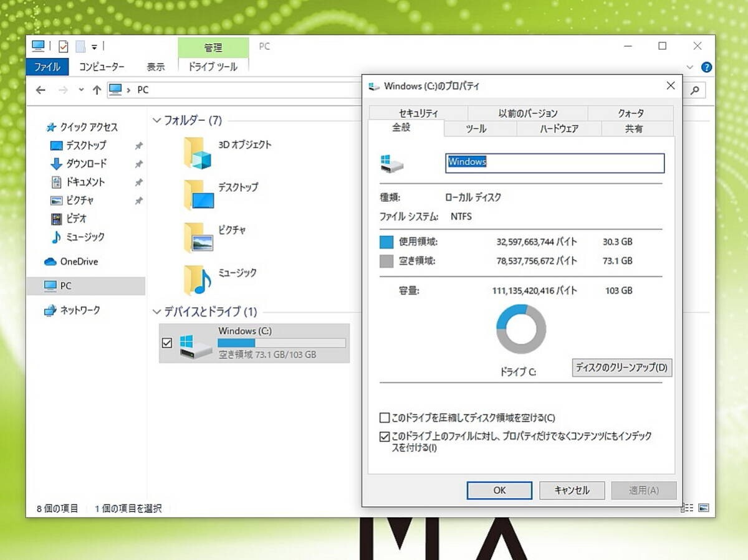Click the クイック アクセス star icon
Screen dimensions: 748x560
click(x=51, y=127)
